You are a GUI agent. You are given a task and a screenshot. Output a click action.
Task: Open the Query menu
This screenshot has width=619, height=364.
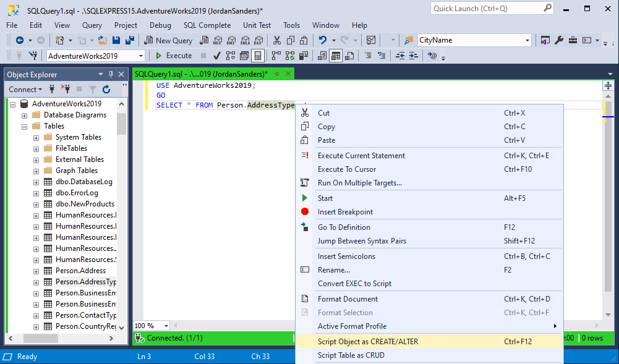point(92,25)
